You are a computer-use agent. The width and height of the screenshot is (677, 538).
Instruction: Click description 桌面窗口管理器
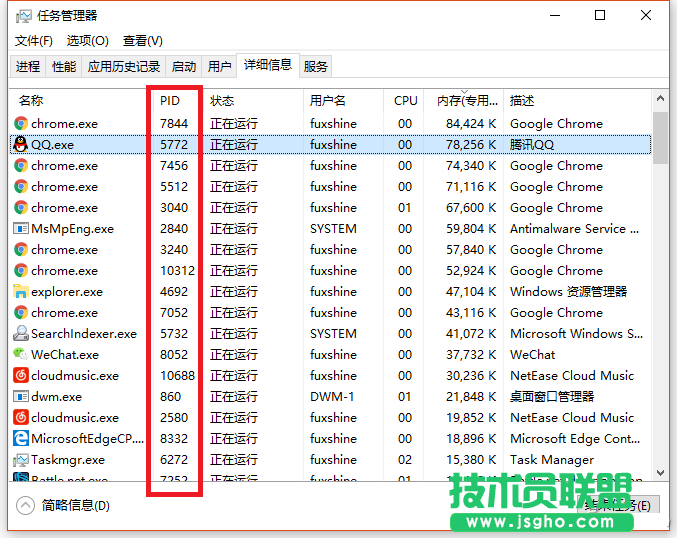click(x=552, y=396)
